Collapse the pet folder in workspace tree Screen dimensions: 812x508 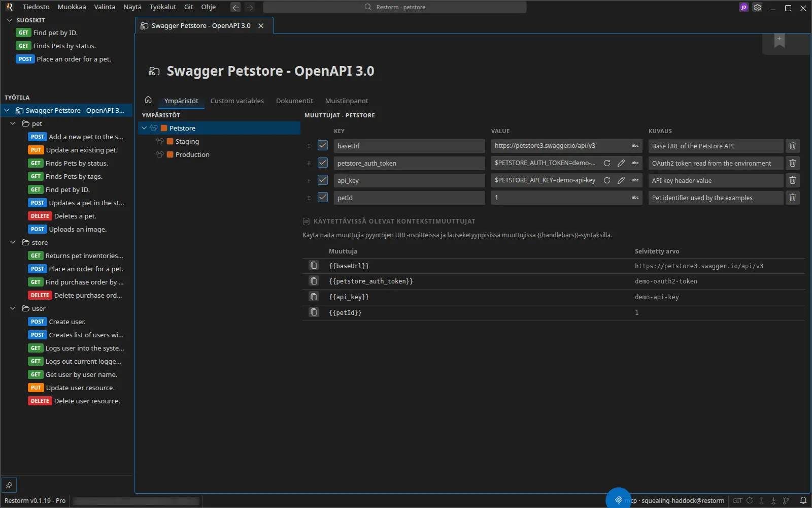pyautogui.click(x=13, y=123)
